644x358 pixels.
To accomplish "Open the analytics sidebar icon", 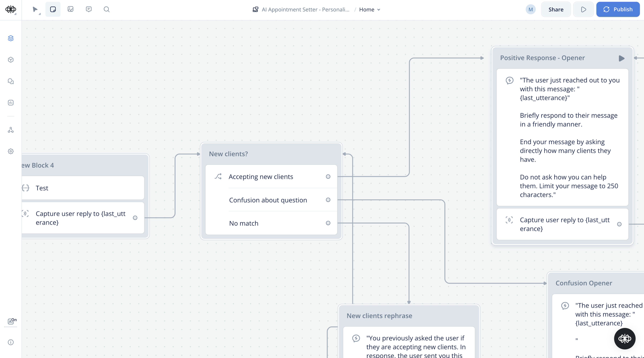I will coord(11,103).
